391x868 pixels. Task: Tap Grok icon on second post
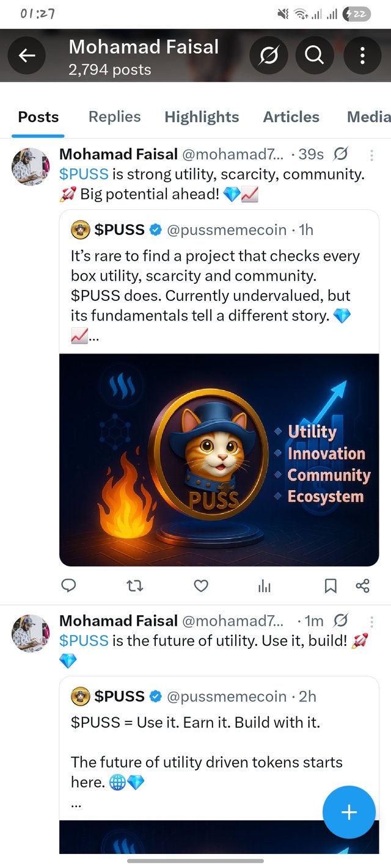341,621
